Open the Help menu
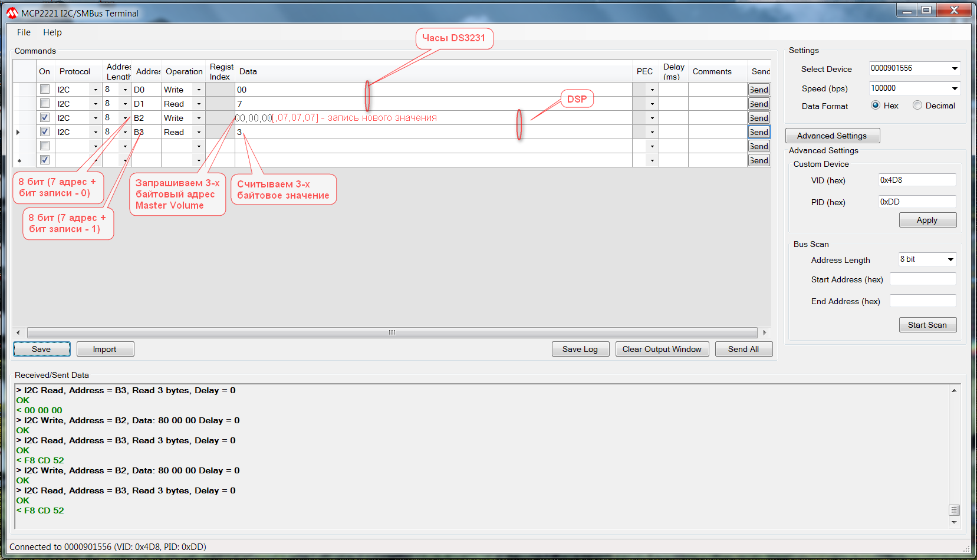Screen dimensions: 977x560 52,32
